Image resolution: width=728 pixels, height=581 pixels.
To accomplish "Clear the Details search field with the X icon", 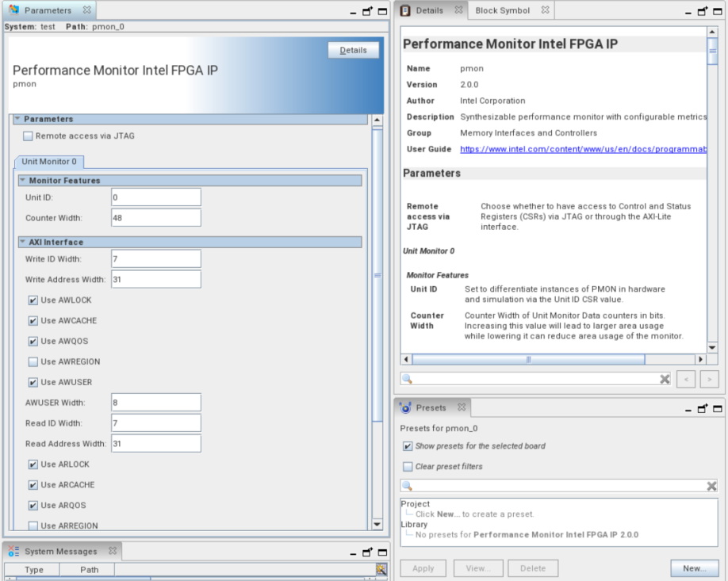I will pos(665,378).
